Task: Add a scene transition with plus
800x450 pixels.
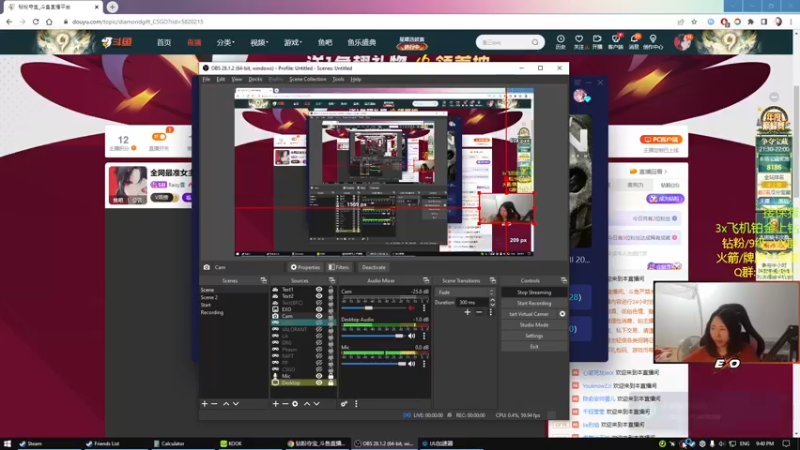Action: (x=467, y=312)
